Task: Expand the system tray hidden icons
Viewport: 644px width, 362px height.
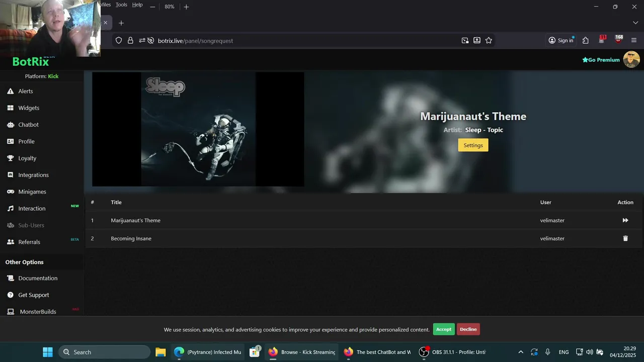Action: (x=521, y=352)
